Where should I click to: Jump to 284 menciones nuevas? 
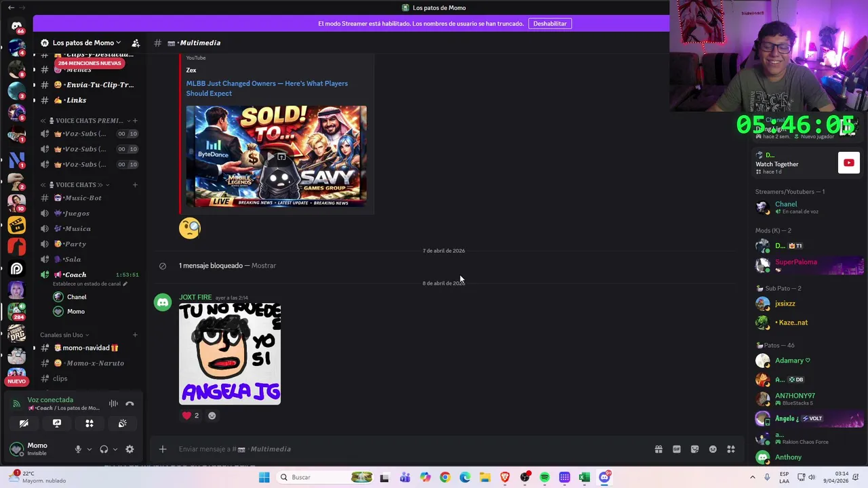(90, 63)
